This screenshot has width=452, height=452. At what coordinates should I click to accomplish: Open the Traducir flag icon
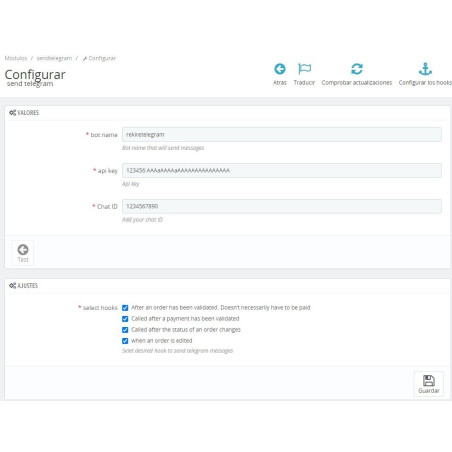[304, 69]
